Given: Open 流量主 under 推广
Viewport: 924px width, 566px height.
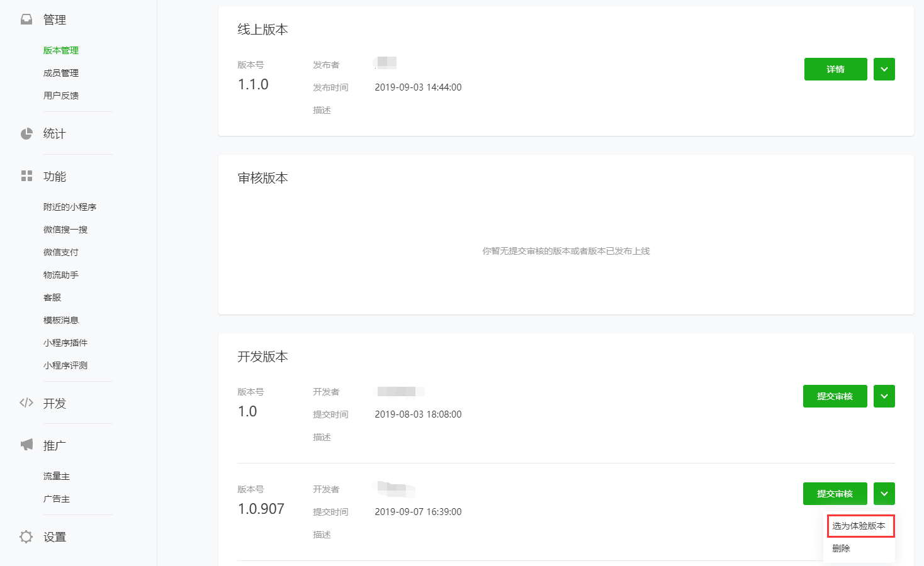Looking at the screenshot, I should 57,476.
